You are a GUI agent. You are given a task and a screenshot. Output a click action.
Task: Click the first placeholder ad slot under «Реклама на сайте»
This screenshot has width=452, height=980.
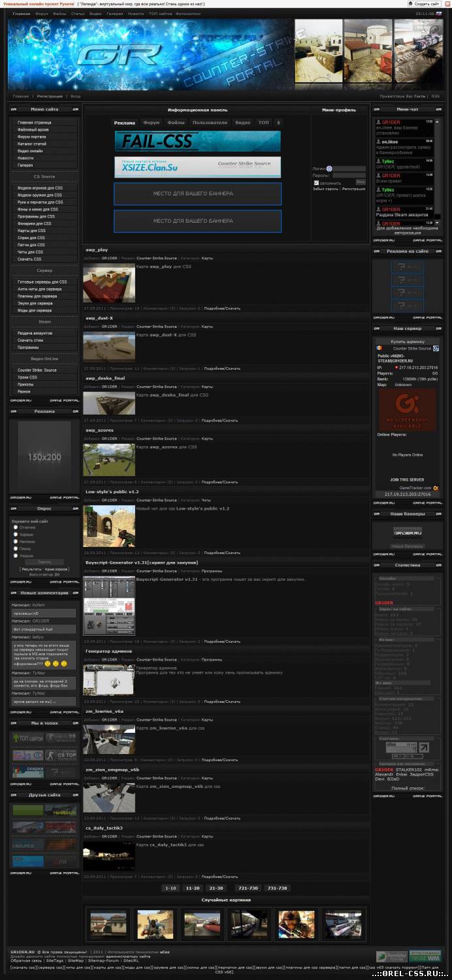click(x=407, y=267)
